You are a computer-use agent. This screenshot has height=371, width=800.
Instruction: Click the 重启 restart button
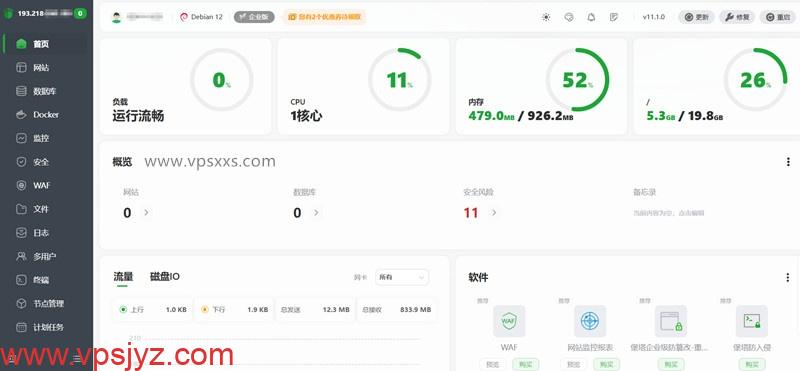(778, 17)
